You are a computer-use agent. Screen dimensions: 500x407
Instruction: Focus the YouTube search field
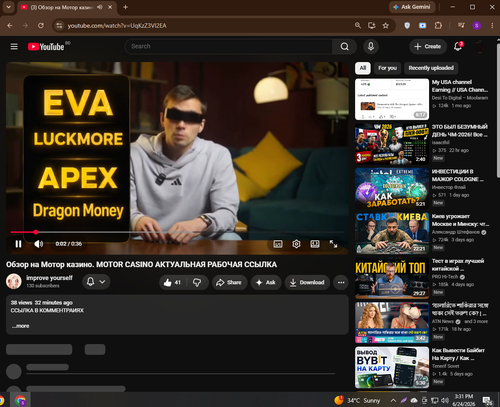tap(228, 47)
